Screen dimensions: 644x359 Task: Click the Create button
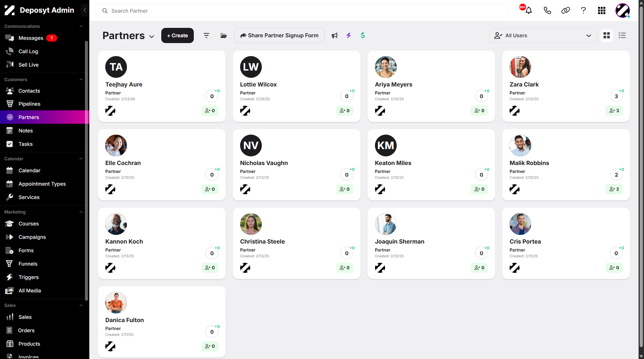[178, 35]
